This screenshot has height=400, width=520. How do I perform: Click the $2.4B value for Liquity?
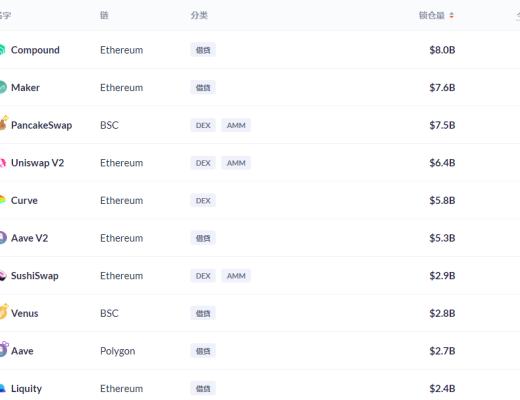coord(442,389)
